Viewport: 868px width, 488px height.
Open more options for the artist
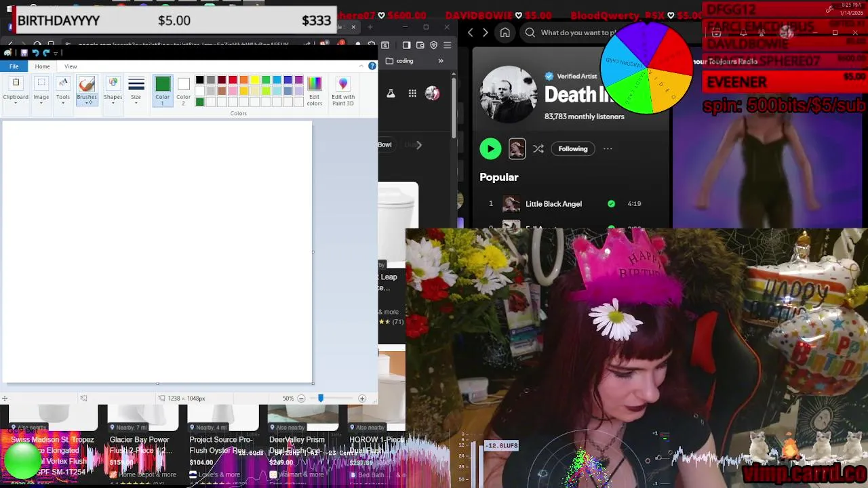pos(608,149)
